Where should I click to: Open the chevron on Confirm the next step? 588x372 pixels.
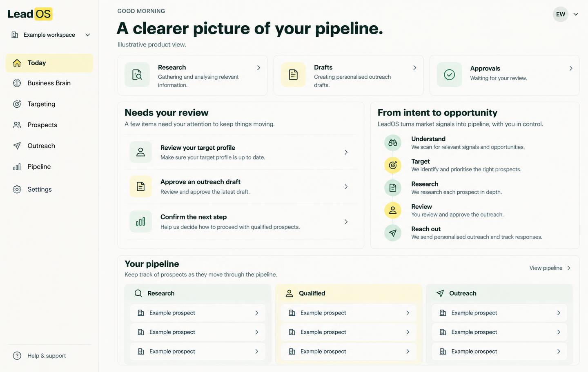(x=346, y=222)
